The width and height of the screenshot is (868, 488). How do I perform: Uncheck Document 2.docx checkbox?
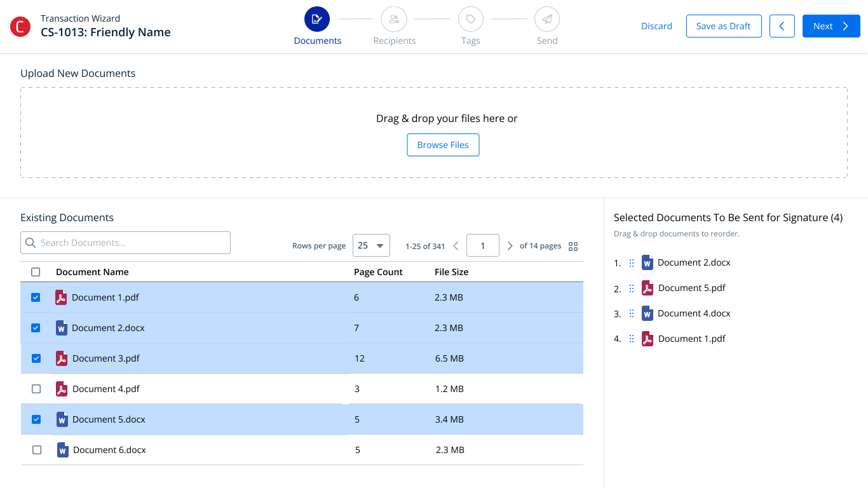coord(36,328)
